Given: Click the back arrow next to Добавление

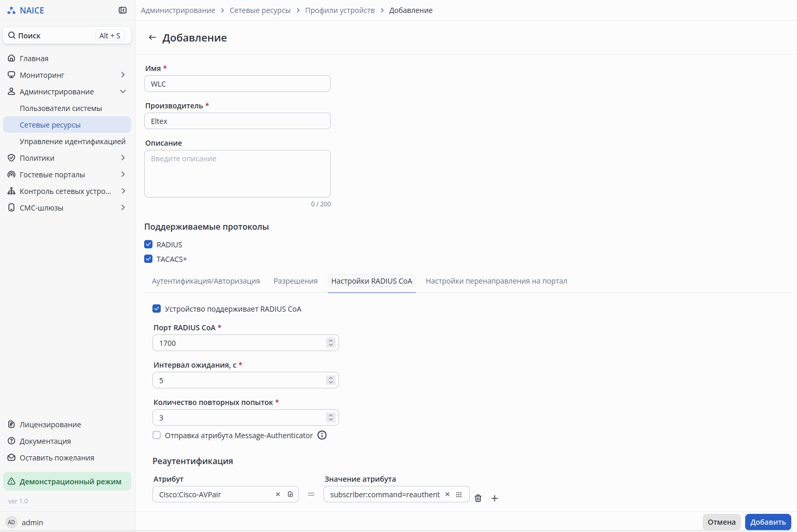Looking at the screenshot, I should (x=152, y=38).
